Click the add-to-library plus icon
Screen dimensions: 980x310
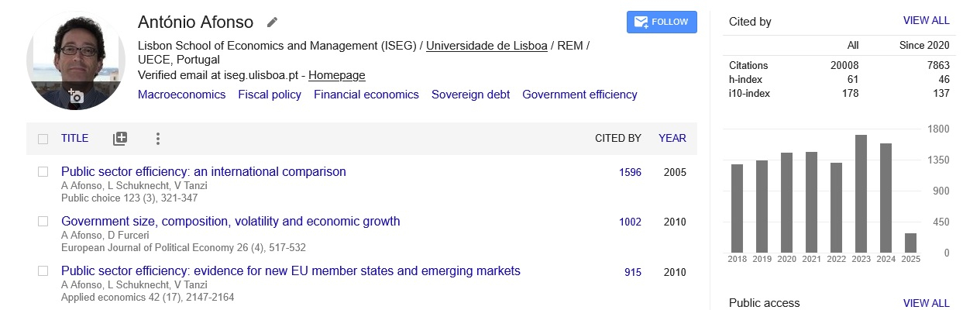point(120,139)
